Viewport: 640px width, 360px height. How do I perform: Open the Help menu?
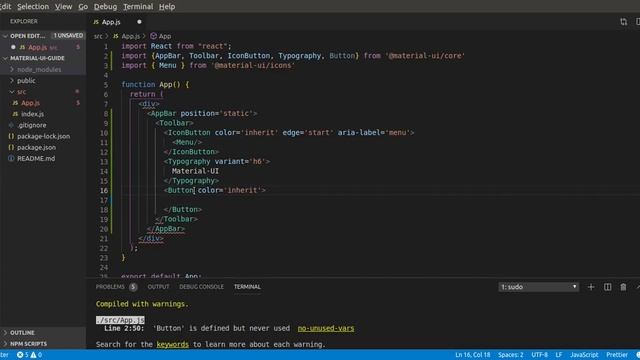[167, 7]
